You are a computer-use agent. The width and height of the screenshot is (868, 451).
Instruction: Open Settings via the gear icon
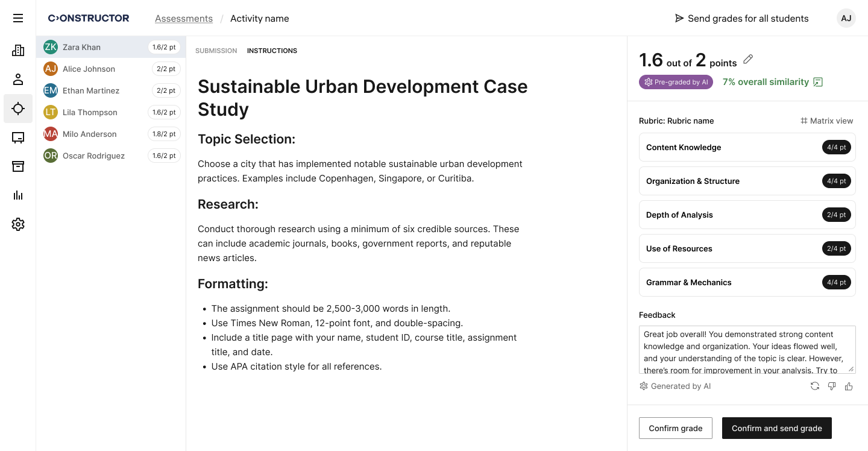coord(18,224)
